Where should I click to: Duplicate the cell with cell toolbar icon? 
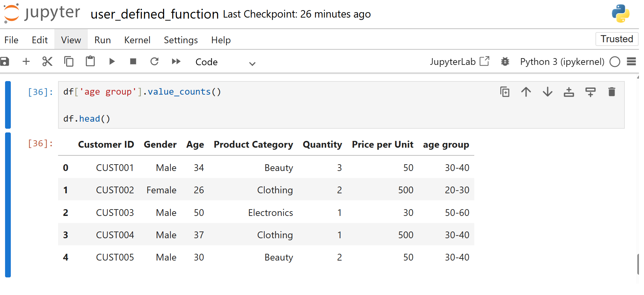(x=505, y=92)
